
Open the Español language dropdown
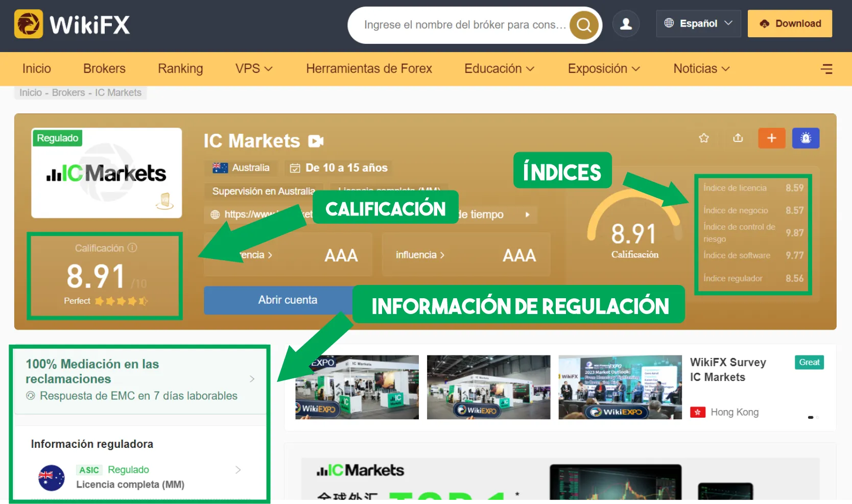tap(698, 23)
